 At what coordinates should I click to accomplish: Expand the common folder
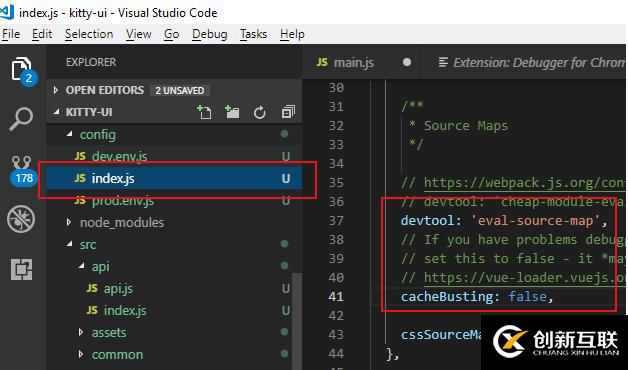coord(81,354)
